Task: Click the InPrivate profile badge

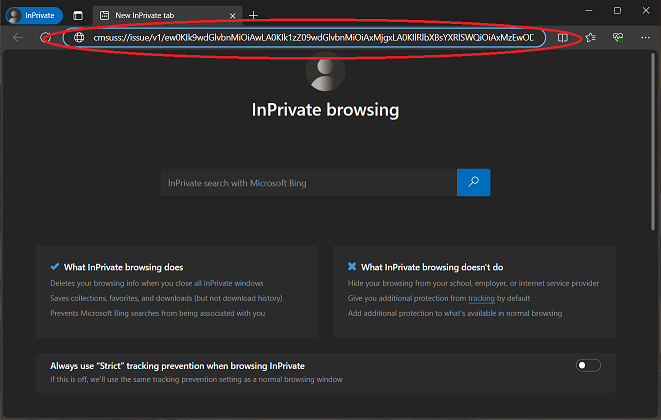Action: click(x=34, y=16)
